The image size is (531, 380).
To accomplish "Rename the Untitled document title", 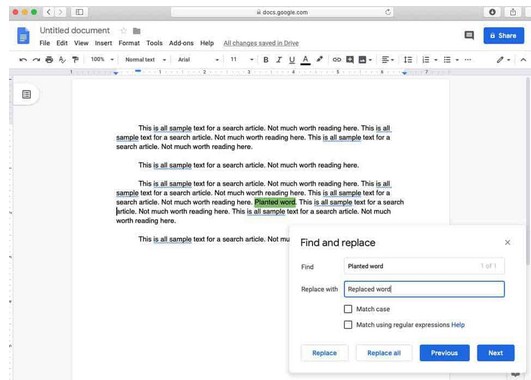I will click(75, 30).
